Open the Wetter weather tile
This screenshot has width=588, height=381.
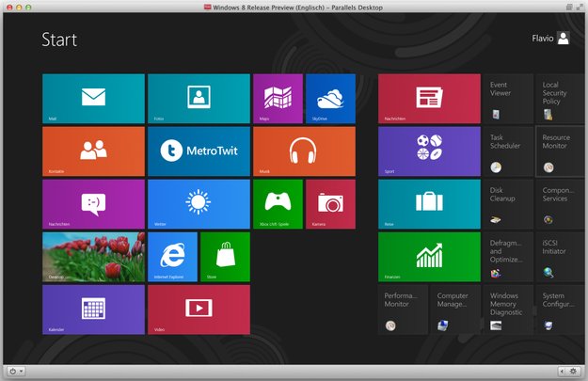199,204
